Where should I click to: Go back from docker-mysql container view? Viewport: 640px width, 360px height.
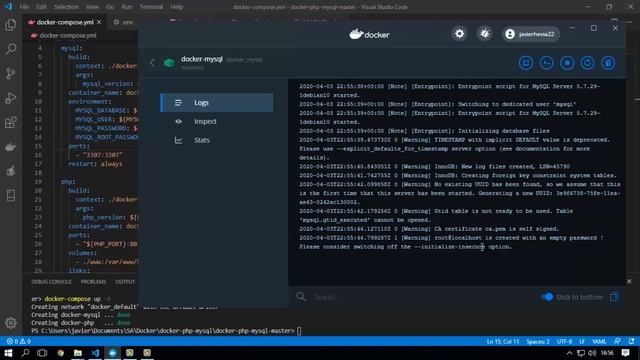tap(152, 63)
